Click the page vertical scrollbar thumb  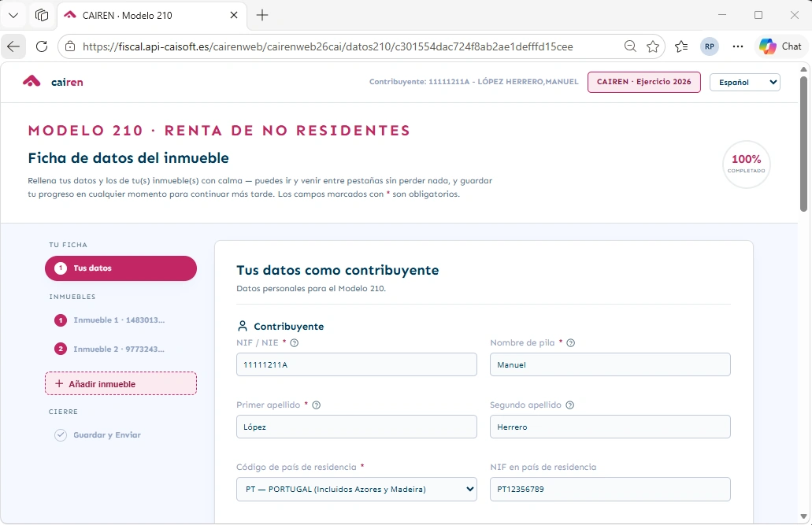803,144
